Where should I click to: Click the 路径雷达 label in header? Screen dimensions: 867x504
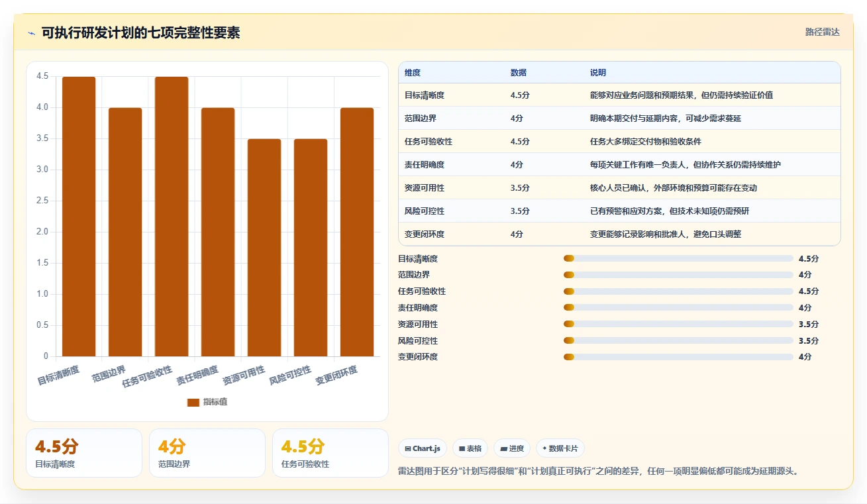[x=823, y=32]
